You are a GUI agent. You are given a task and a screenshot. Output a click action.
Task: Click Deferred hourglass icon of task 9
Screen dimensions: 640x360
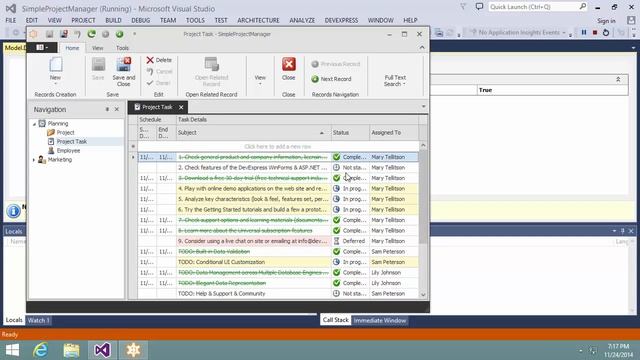tap(336, 241)
